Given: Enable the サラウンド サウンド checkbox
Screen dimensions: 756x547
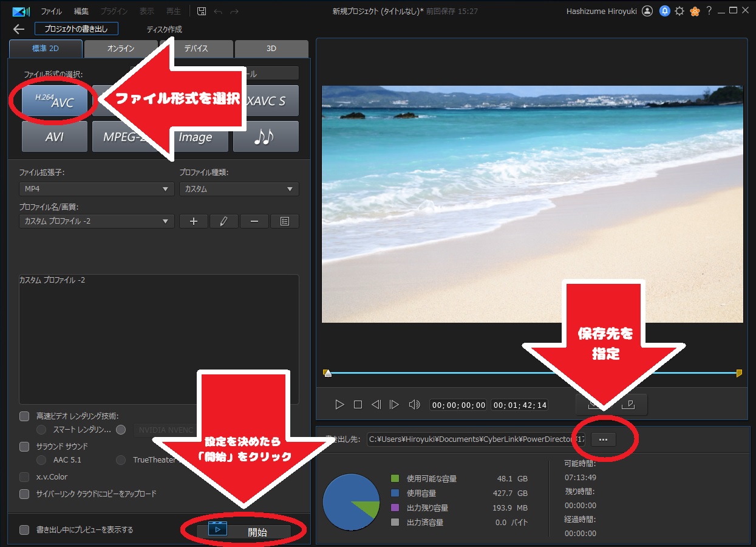Looking at the screenshot, I should coord(24,447).
